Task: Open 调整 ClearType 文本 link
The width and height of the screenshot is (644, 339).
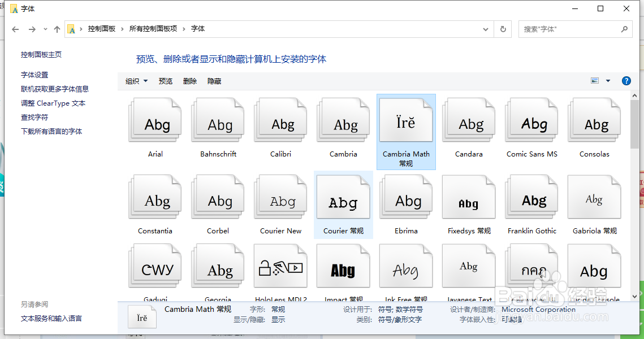Action: coord(53,103)
